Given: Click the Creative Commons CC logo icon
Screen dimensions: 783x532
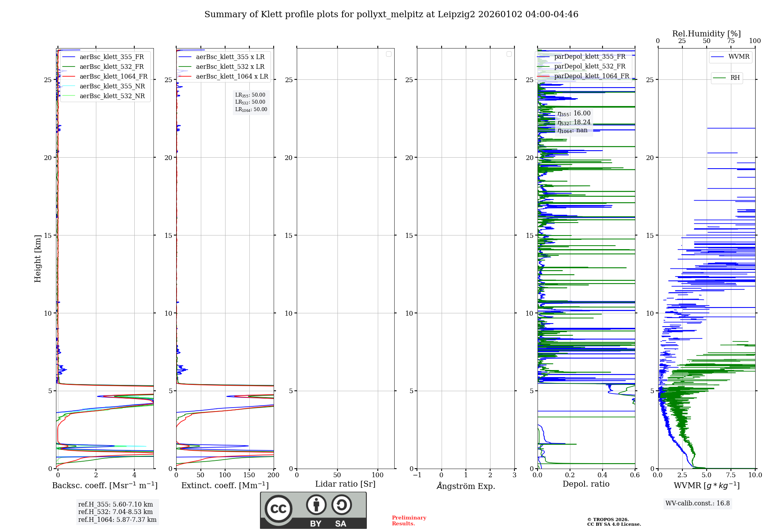Looking at the screenshot, I should pyautogui.click(x=278, y=509).
